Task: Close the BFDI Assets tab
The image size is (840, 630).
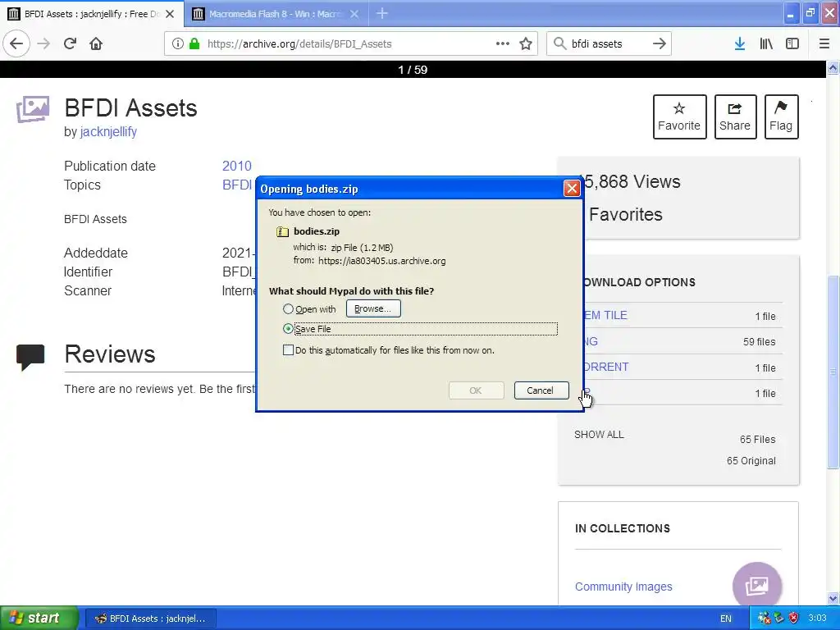Action: 170,14
